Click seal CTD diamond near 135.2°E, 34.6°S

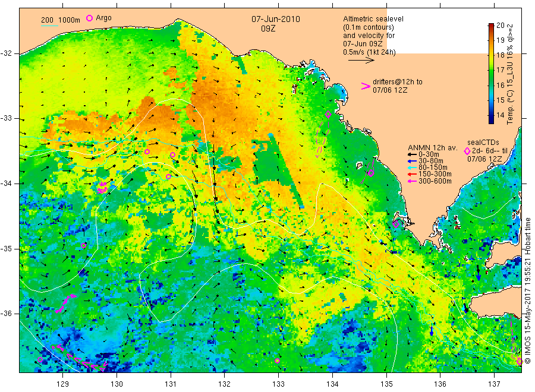pyautogui.click(x=396, y=225)
